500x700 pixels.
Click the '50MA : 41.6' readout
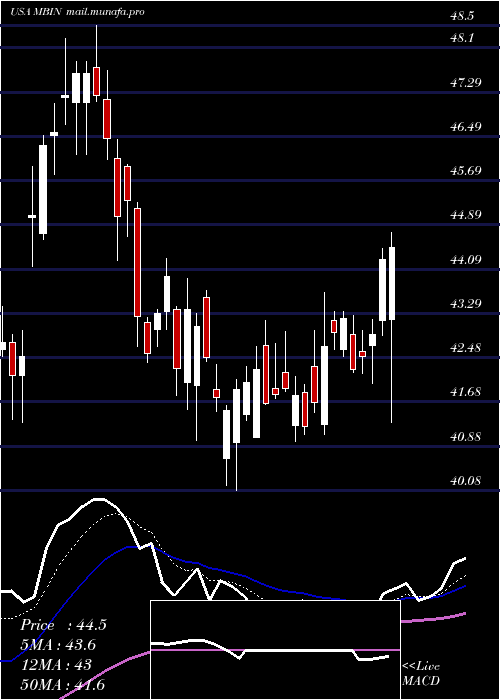click(x=62, y=684)
